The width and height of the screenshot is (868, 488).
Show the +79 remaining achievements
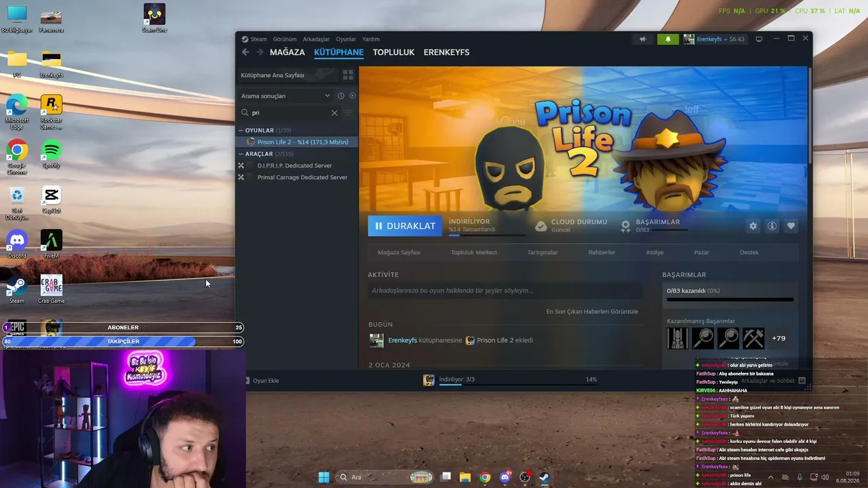778,338
